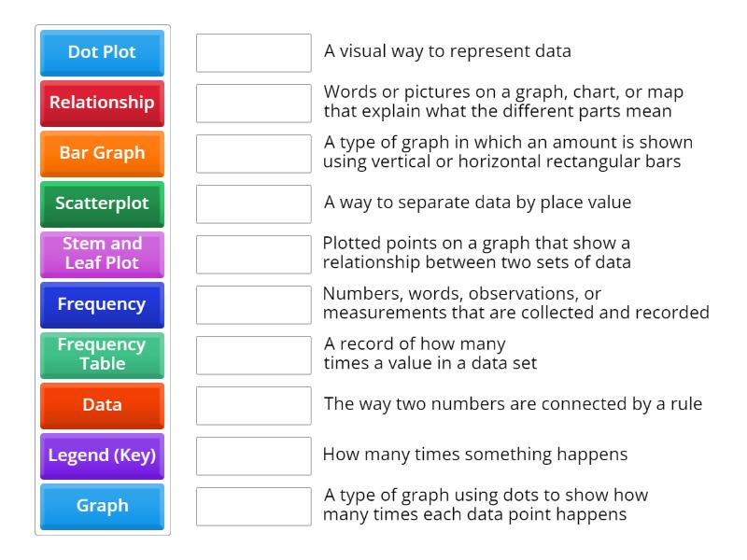The image size is (747, 560).
Task: Select the box next to the collected data definition
Action: point(253,304)
